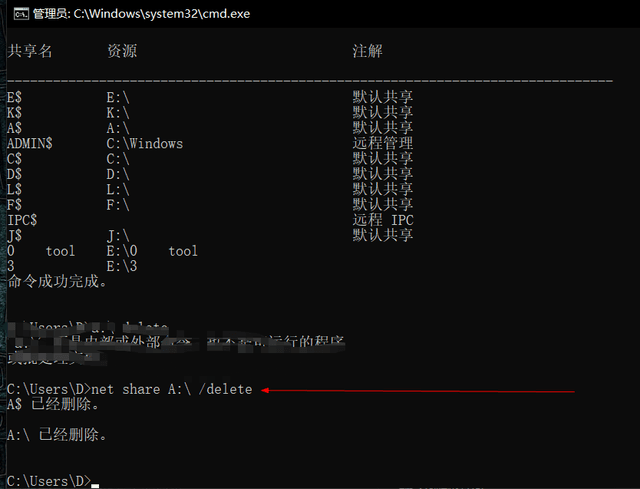Click the J:\ resource path

point(117,235)
